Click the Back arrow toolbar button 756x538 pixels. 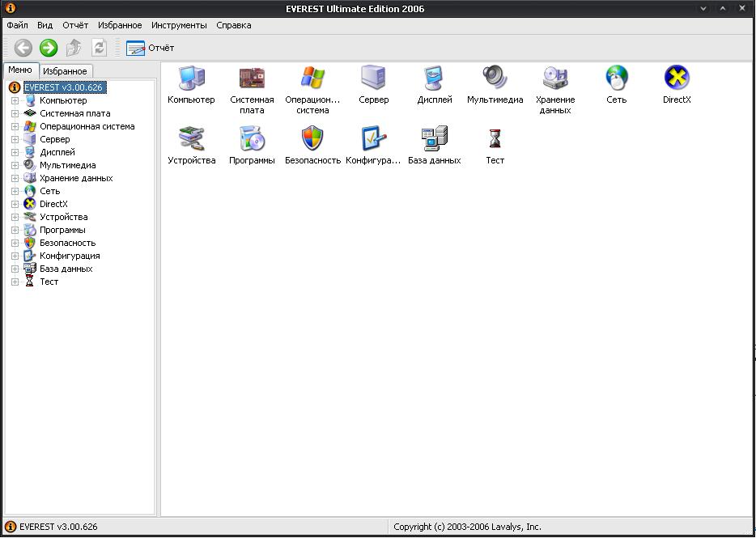23,48
